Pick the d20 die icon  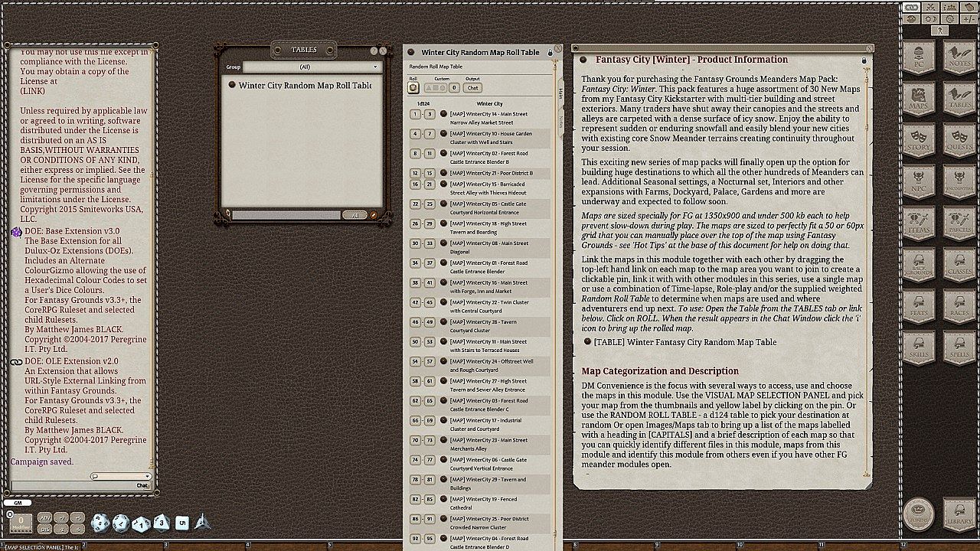pos(100,523)
